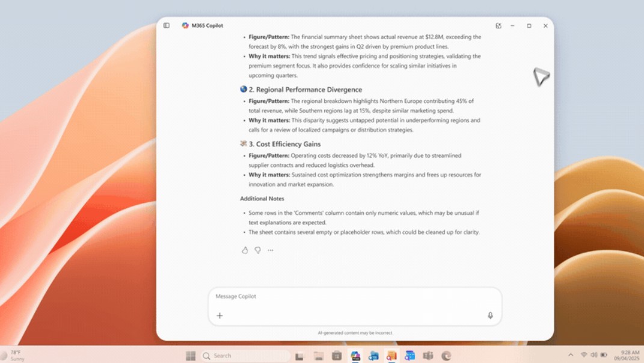
Task: Expand the hidden system tray icons
Action: click(x=571, y=355)
